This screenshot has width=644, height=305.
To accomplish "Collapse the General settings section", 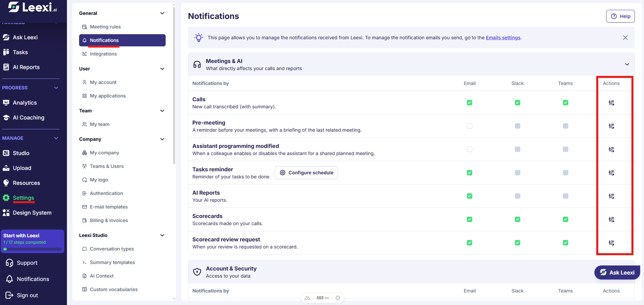I will click(162, 13).
